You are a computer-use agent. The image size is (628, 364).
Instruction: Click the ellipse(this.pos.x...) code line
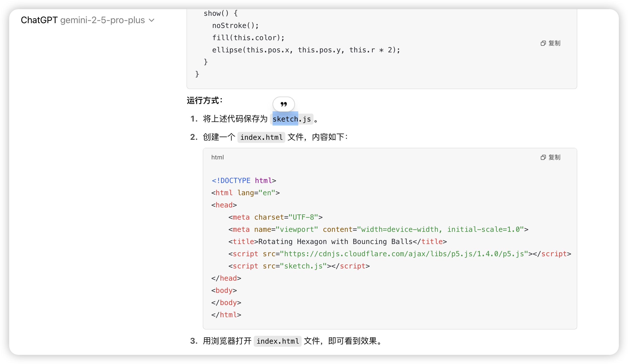point(306,50)
